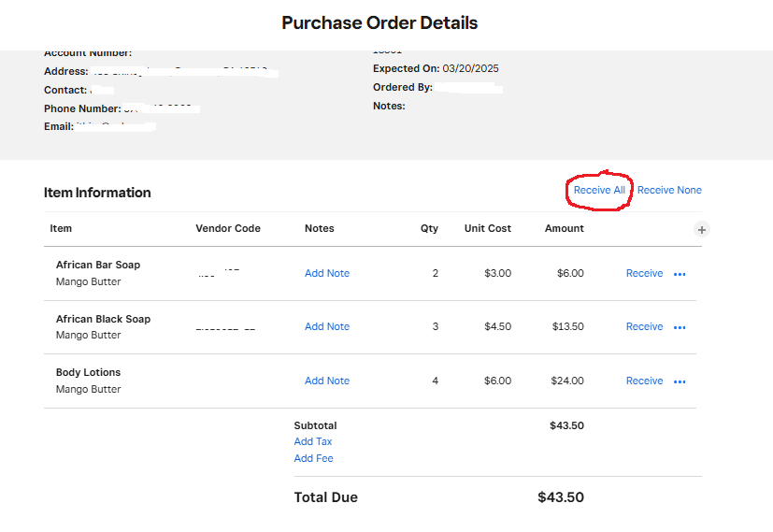The height and width of the screenshot is (532, 773).
Task: Click the Add Fee link
Action: 313,458
